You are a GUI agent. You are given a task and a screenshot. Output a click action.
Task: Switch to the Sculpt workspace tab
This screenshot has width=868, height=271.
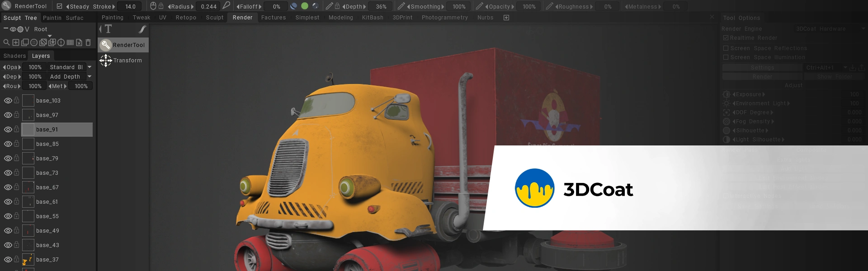point(214,18)
